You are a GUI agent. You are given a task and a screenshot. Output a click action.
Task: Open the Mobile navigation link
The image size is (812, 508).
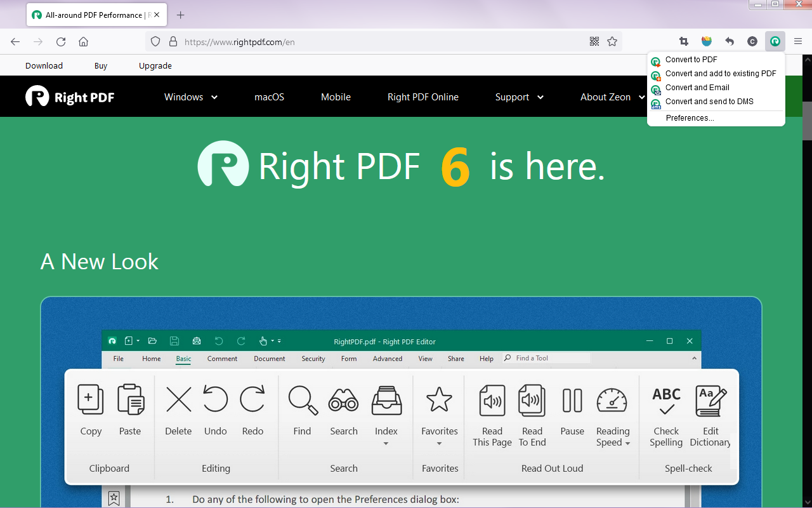coord(336,97)
